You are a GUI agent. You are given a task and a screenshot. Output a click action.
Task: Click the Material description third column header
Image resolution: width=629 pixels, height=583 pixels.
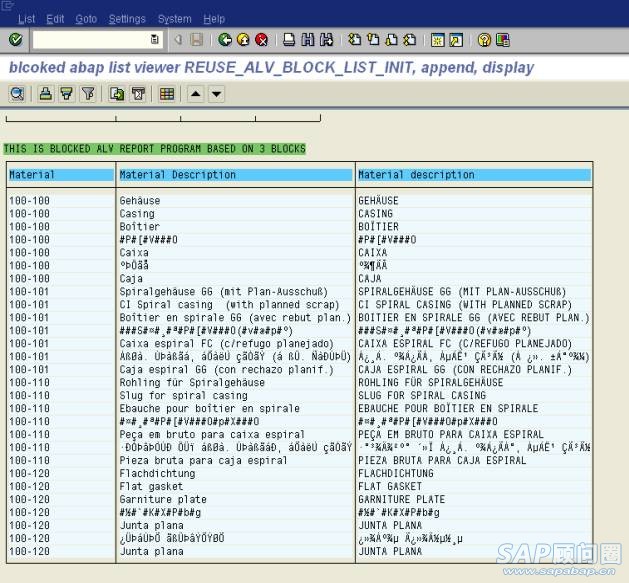pyautogui.click(x=474, y=175)
